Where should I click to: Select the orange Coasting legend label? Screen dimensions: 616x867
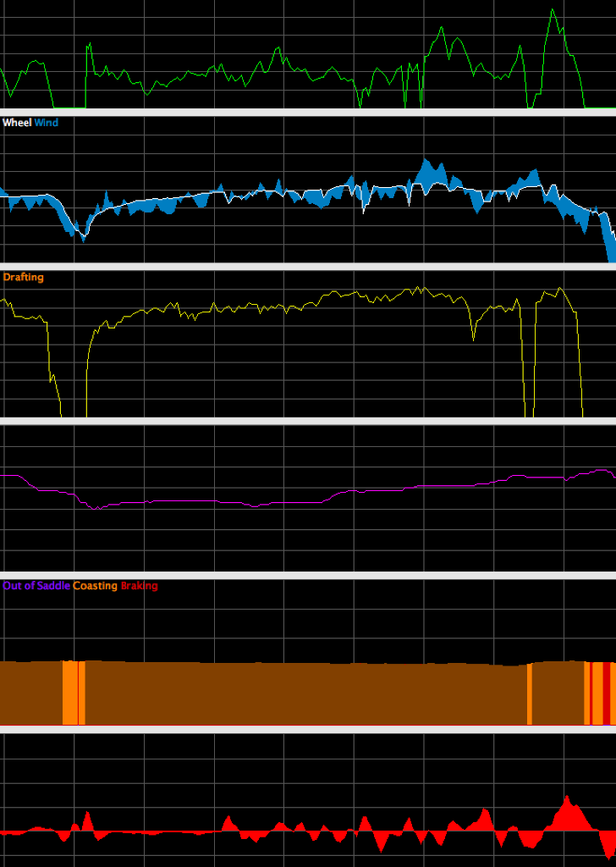click(x=95, y=586)
